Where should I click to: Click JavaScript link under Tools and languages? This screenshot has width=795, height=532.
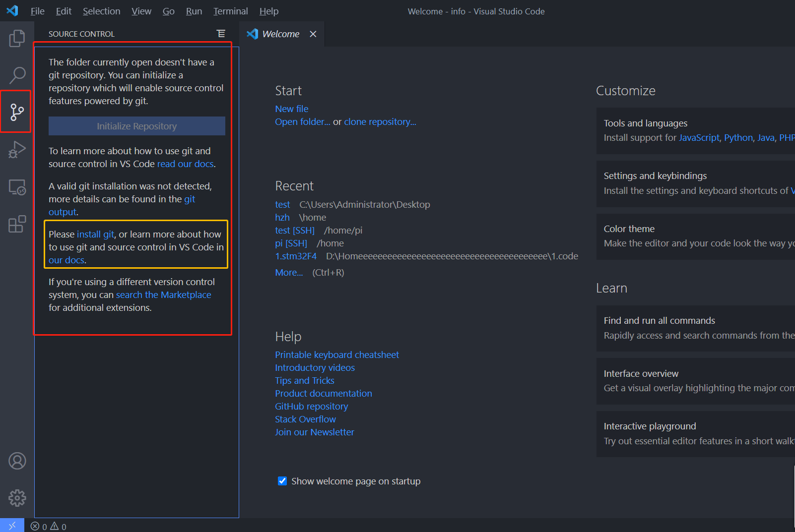699,137
